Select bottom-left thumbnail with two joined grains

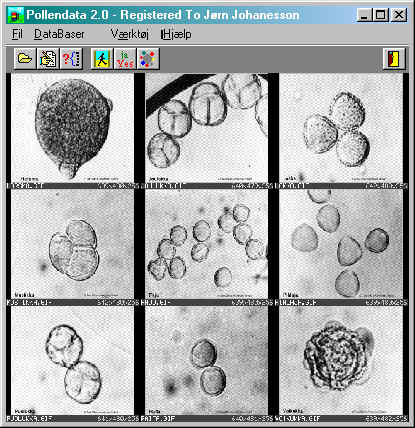[x=73, y=360]
